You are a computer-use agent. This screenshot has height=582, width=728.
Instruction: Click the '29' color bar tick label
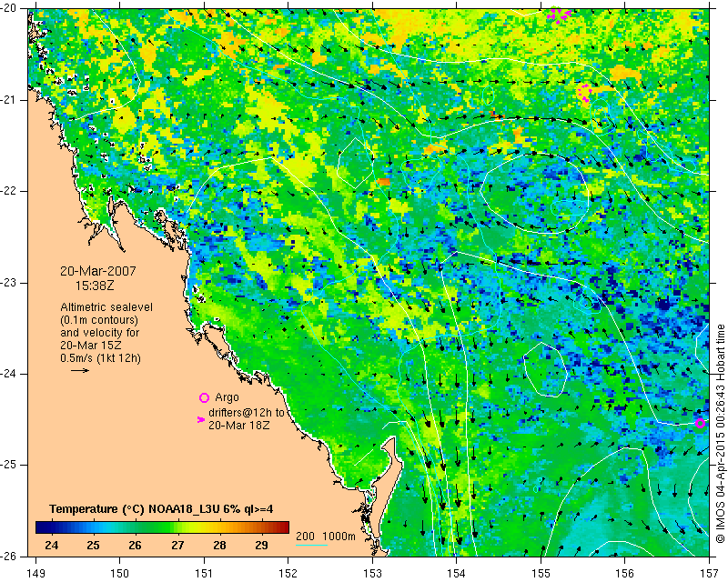pyautogui.click(x=261, y=545)
